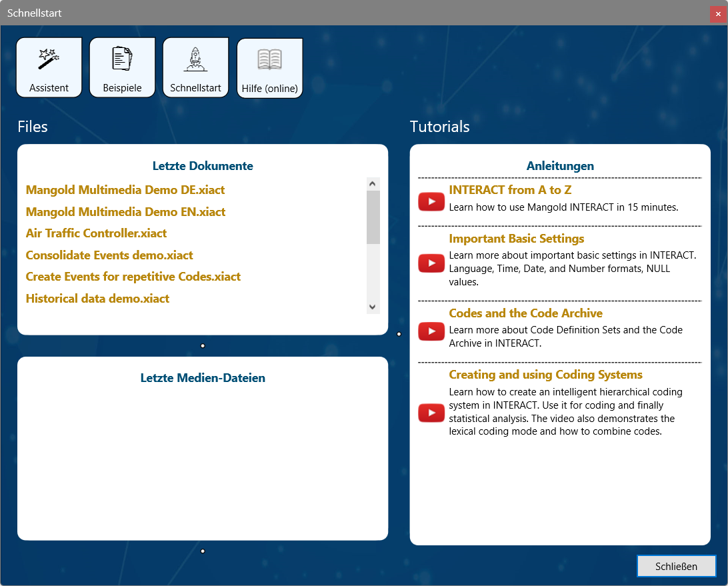This screenshot has width=728, height=586.
Task: Click the 'Letzte Dokumente' heading
Action: point(203,166)
